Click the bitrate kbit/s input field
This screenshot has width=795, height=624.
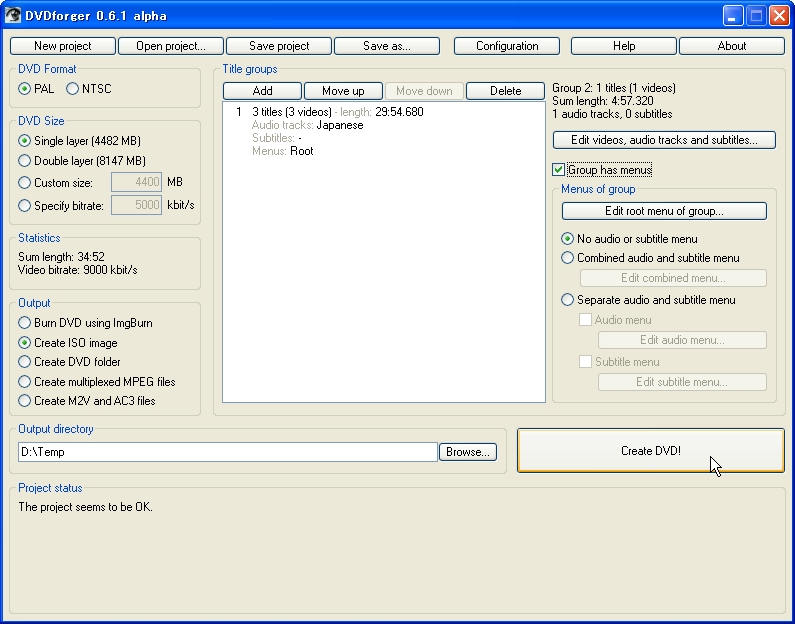(x=136, y=205)
